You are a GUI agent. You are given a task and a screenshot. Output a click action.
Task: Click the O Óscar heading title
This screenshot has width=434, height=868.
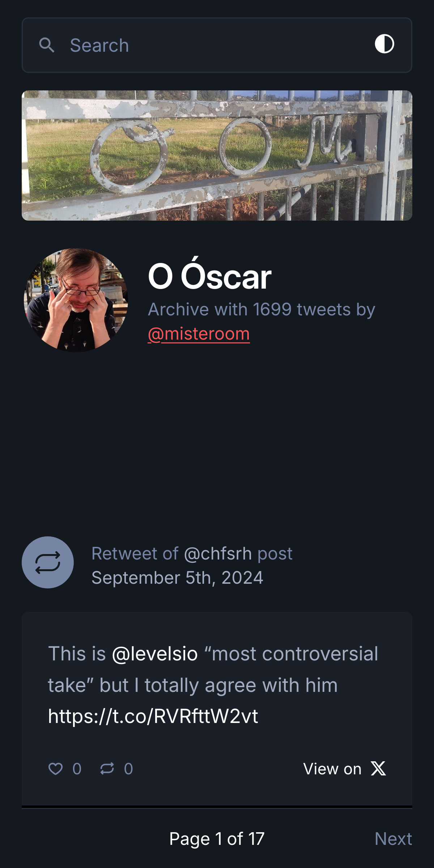click(x=210, y=276)
